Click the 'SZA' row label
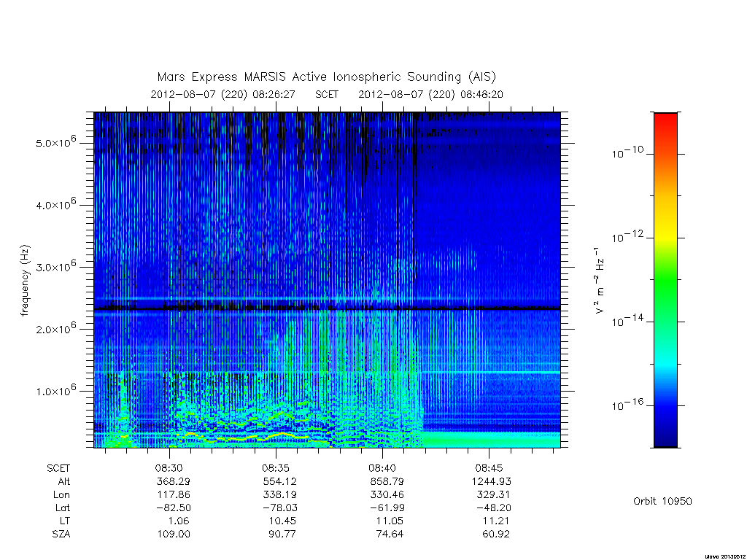 click(61, 534)
